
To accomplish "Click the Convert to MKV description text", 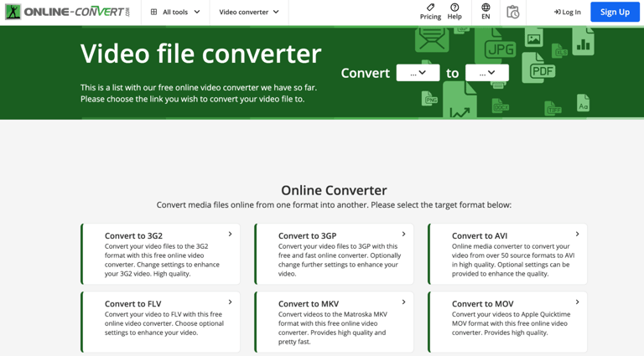I will coord(332,328).
